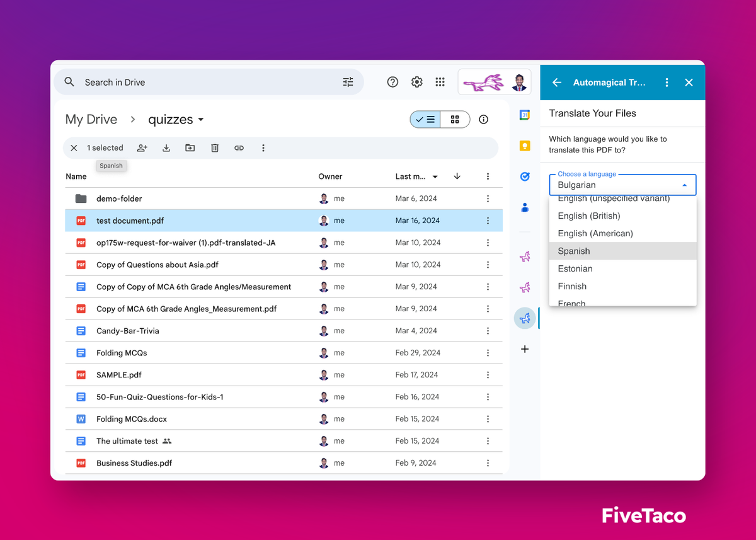The height and width of the screenshot is (540, 756).
Task: Open the Automagical Translate unicorn add-on
Action: click(x=525, y=318)
